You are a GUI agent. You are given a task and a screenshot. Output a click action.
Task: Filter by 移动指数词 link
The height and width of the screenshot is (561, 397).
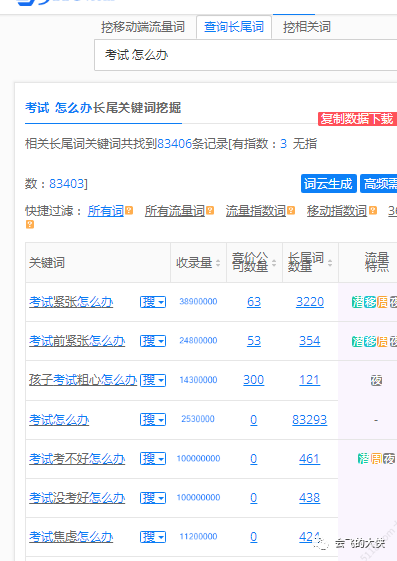coord(337,211)
